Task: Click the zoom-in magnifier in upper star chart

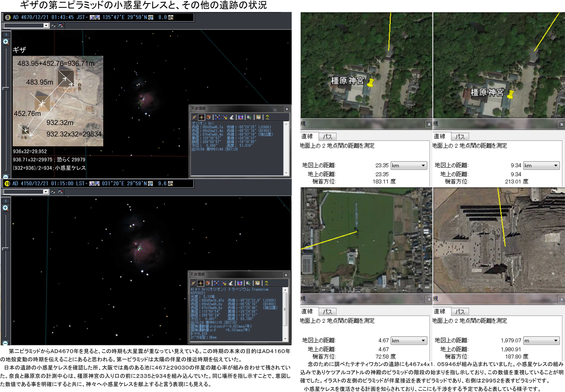Action: (x=6, y=42)
